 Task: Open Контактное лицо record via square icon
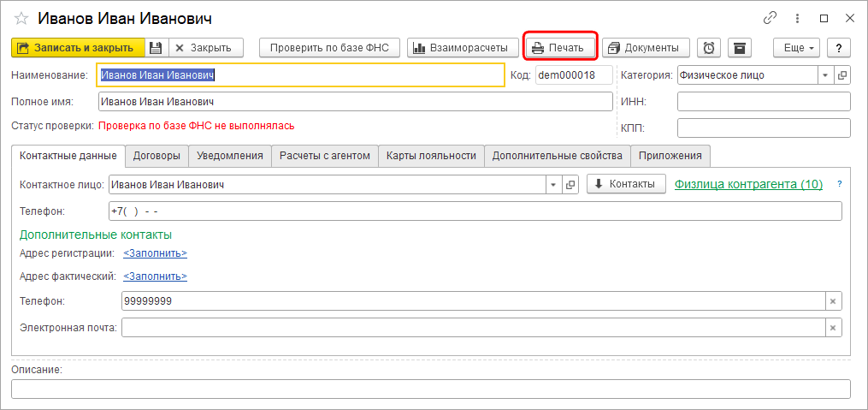tap(570, 185)
